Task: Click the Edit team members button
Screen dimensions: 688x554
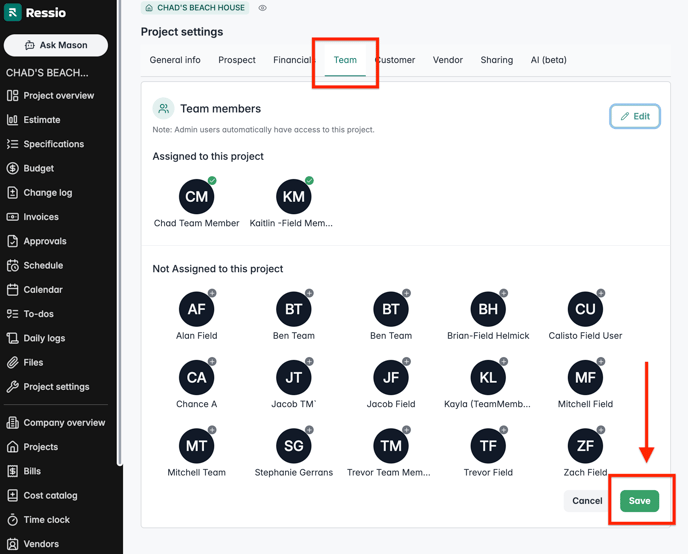Action: point(635,116)
